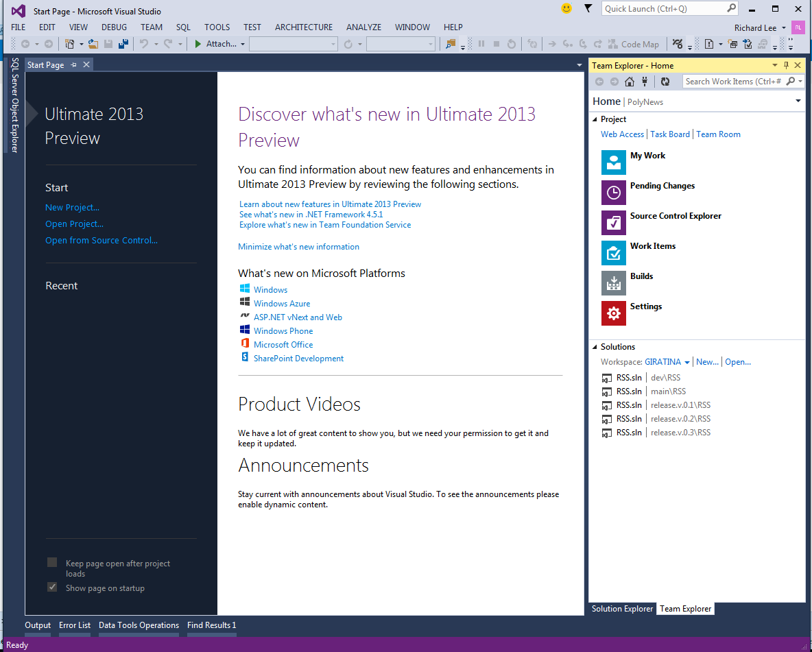
Task: Open the red Settings gear icon
Action: (x=614, y=313)
